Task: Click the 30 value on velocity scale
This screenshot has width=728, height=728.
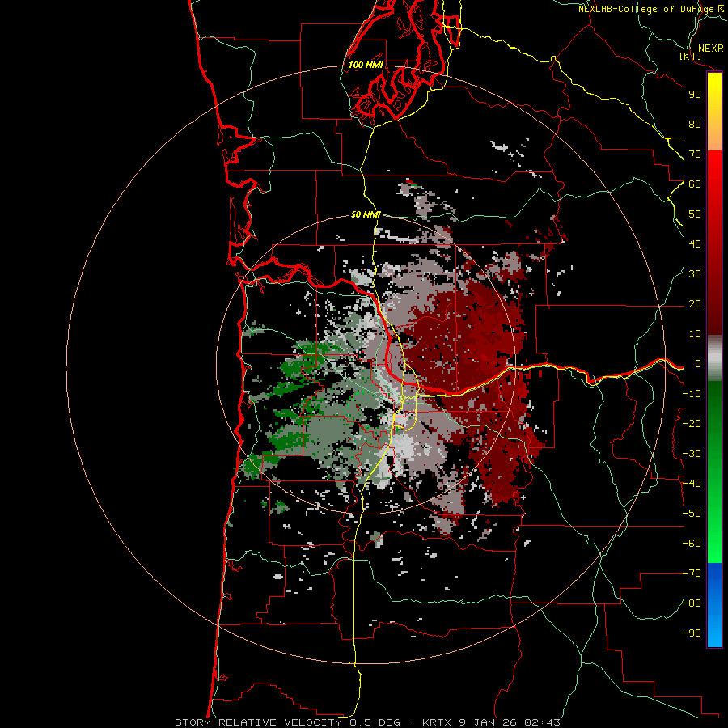Action: click(695, 274)
